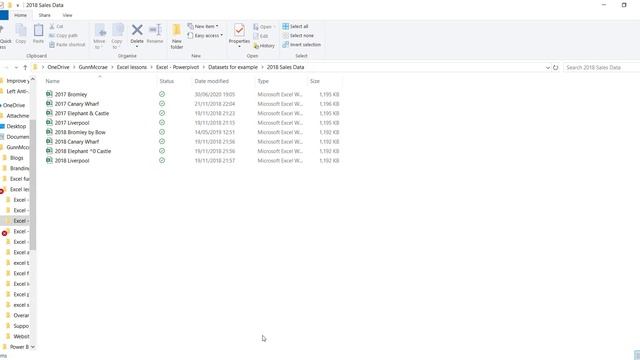Click GunnMccrae in the address breadcrumb
Screen dimensions: 640x360
(x=93, y=67)
